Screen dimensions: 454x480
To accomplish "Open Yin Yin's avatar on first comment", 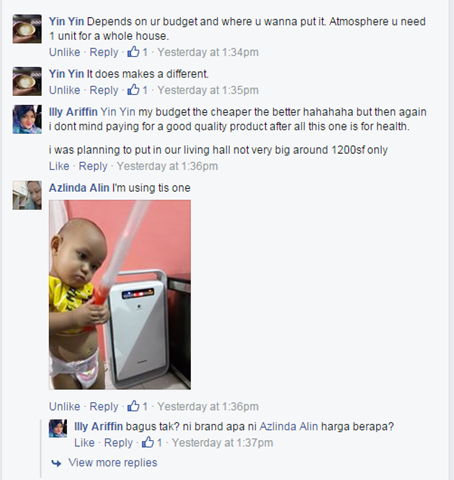I will click(27, 29).
